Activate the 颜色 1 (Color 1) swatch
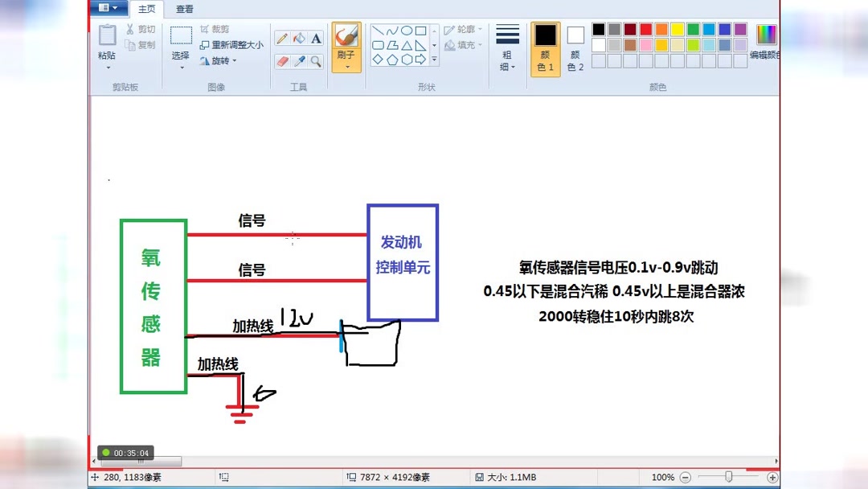 [545, 48]
